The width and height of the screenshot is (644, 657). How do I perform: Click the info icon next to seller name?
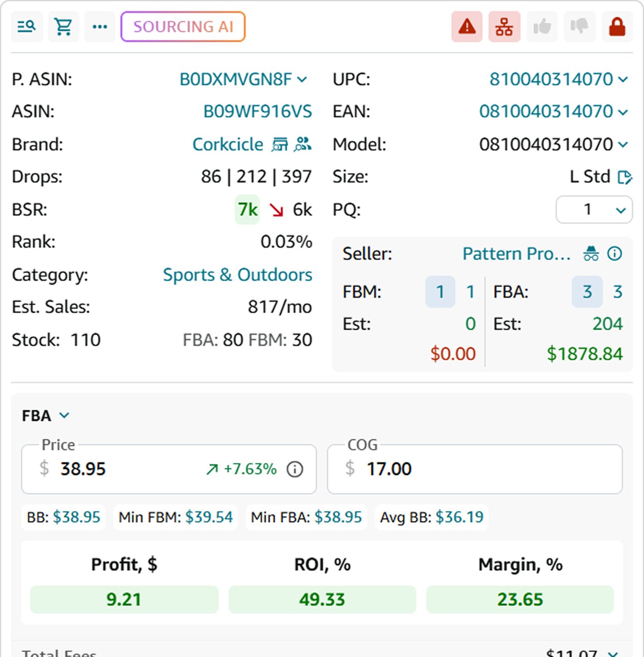pyautogui.click(x=615, y=253)
